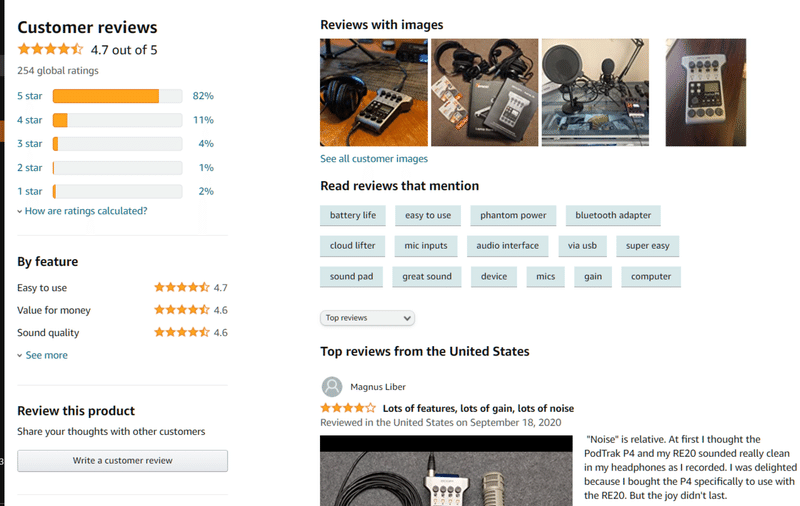The image size is (800, 506).
Task: Open first customer image with headphones
Action: pyautogui.click(x=374, y=92)
